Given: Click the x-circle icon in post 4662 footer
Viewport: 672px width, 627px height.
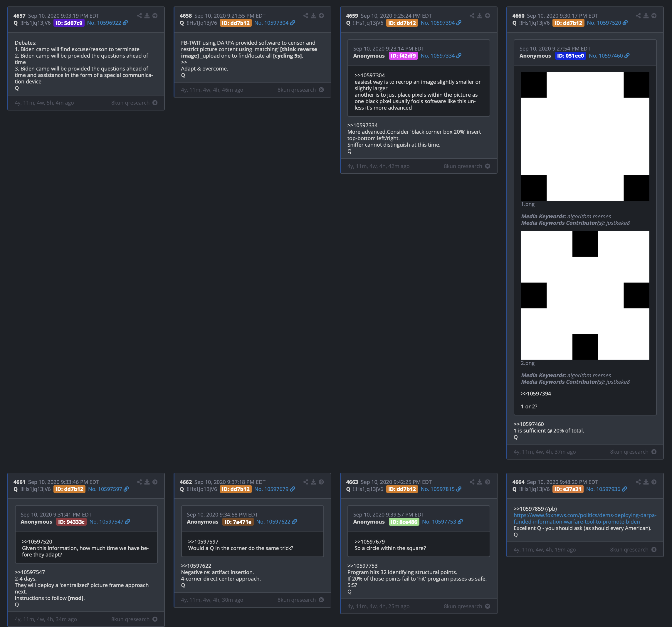Looking at the screenshot, I should point(321,600).
